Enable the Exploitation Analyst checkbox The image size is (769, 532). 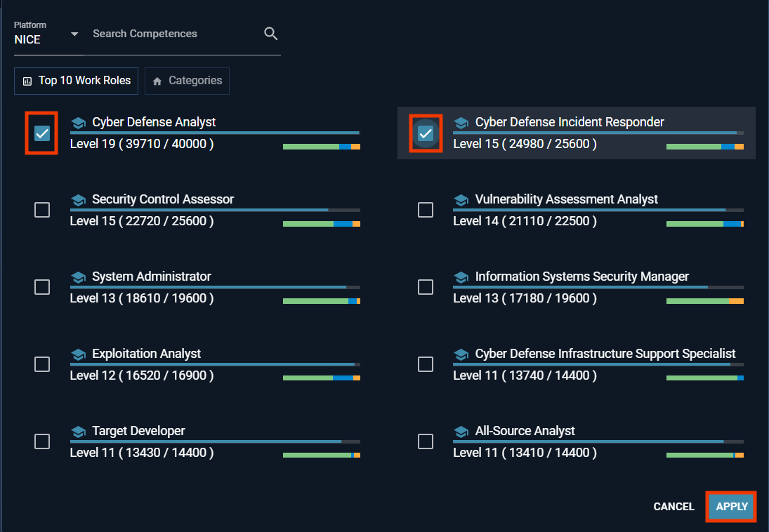(x=41, y=364)
